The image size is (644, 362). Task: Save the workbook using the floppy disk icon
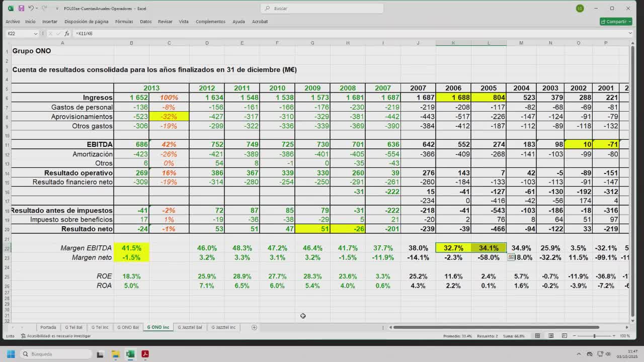click(x=21, y=9)
